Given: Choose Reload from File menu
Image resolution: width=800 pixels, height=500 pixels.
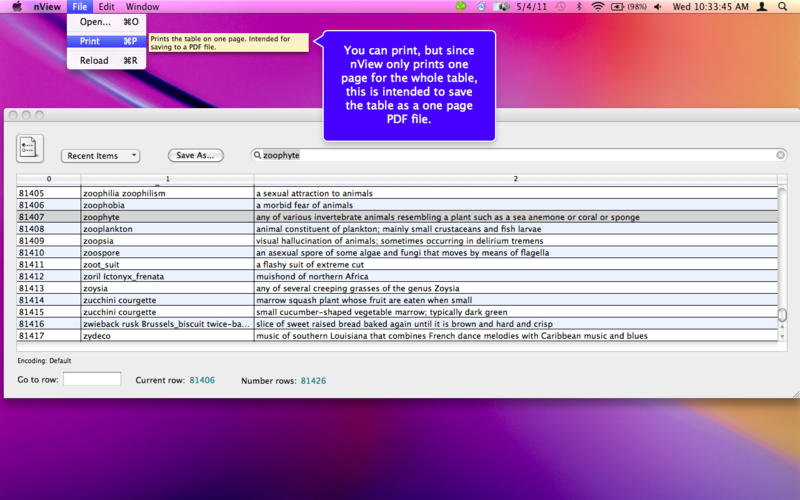Looking at the screenshot, I should (107, 60).
